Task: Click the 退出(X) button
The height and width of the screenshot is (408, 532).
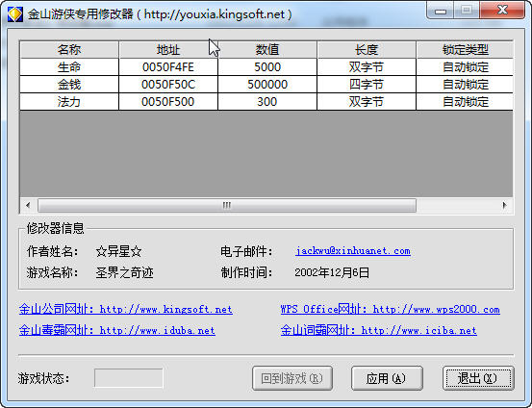Action: (x=478, y=378)
